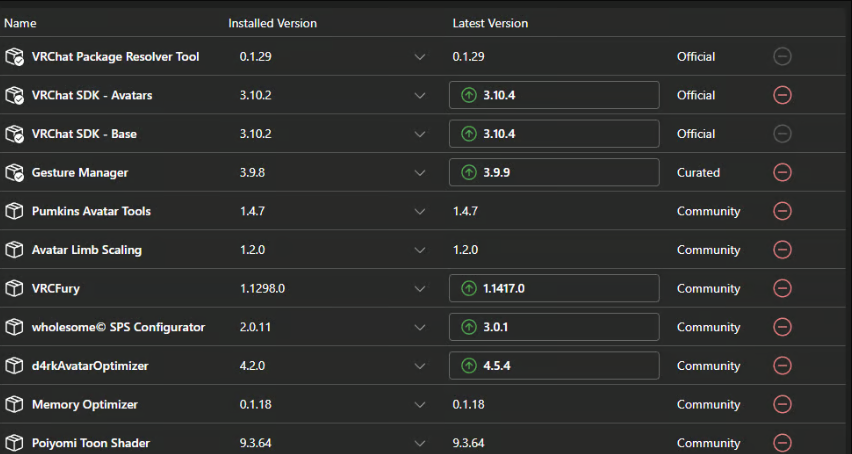The height and width of the screenshot is (454, 852).
Task: Click the Name column header
Action: click(x=20, y=23)
